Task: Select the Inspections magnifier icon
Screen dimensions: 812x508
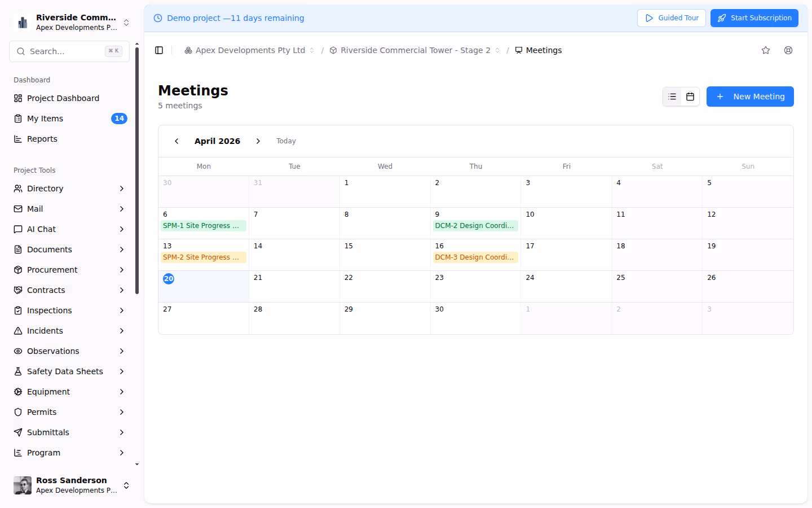Action: [x=17, y=310]
